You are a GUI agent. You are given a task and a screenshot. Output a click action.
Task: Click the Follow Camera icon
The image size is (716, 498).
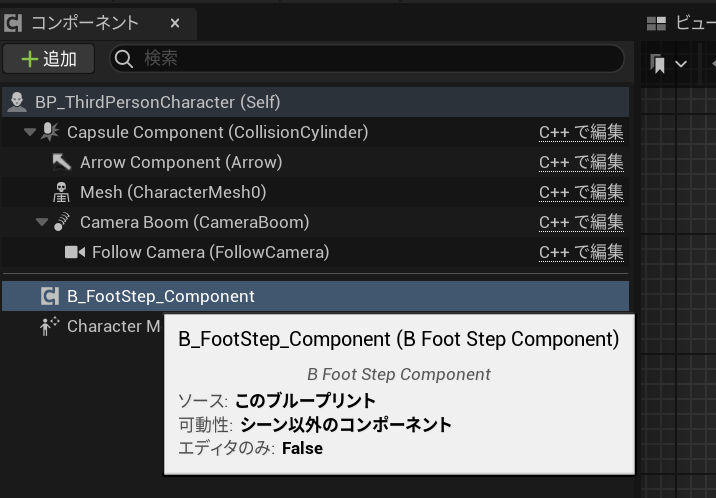point(74,252)
